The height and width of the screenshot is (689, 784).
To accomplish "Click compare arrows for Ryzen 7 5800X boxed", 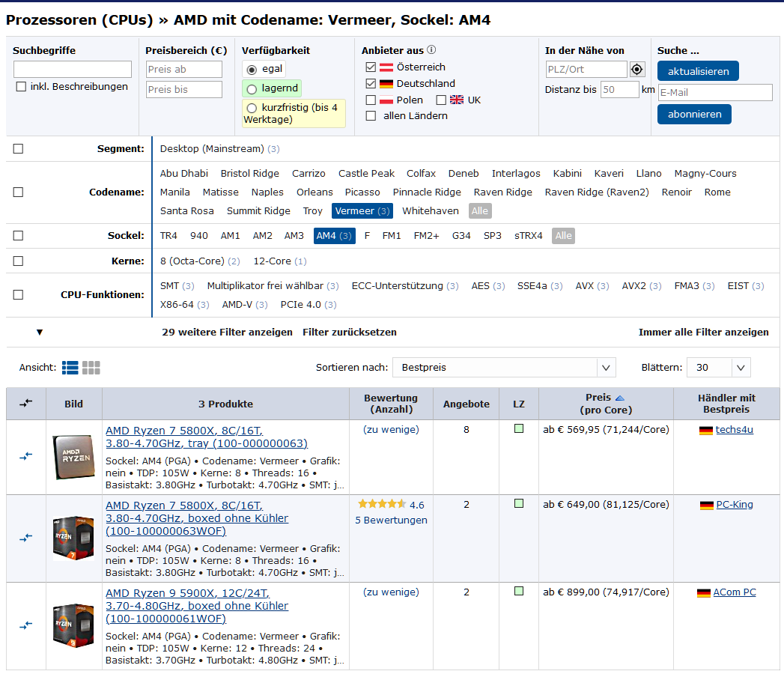I will (25, 538).
